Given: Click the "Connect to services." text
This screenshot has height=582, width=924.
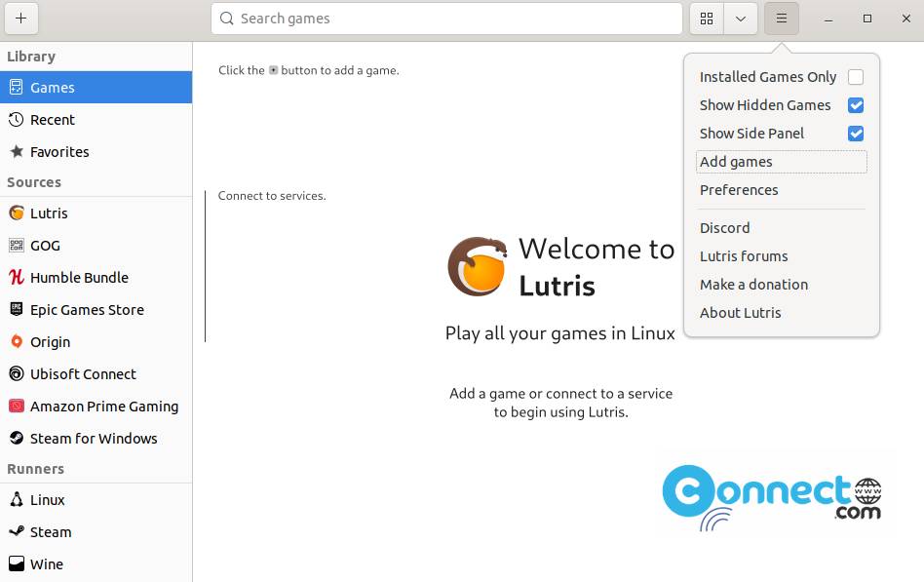Looking at the screenshot, I should pyautogui.click(x=272, y=196).
